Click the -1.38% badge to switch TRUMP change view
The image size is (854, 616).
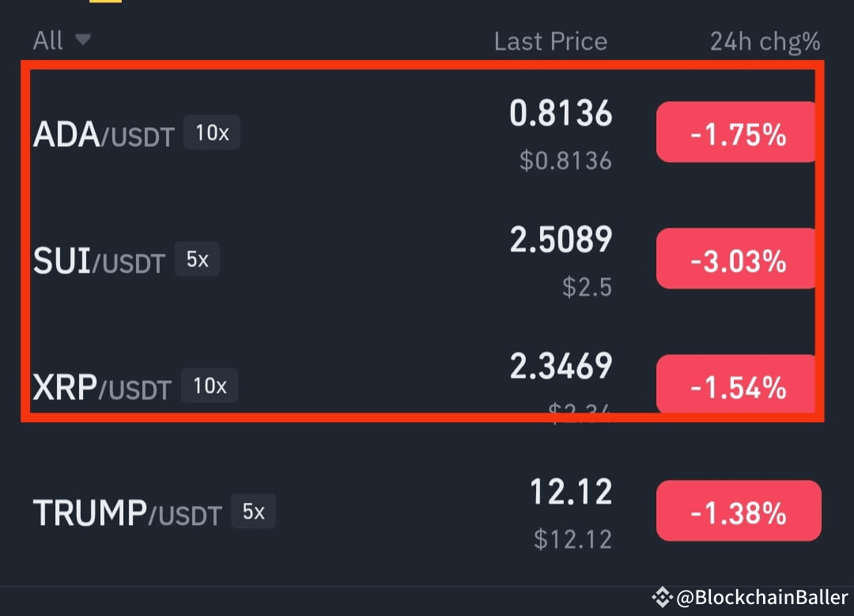click(x=739, y=511)
